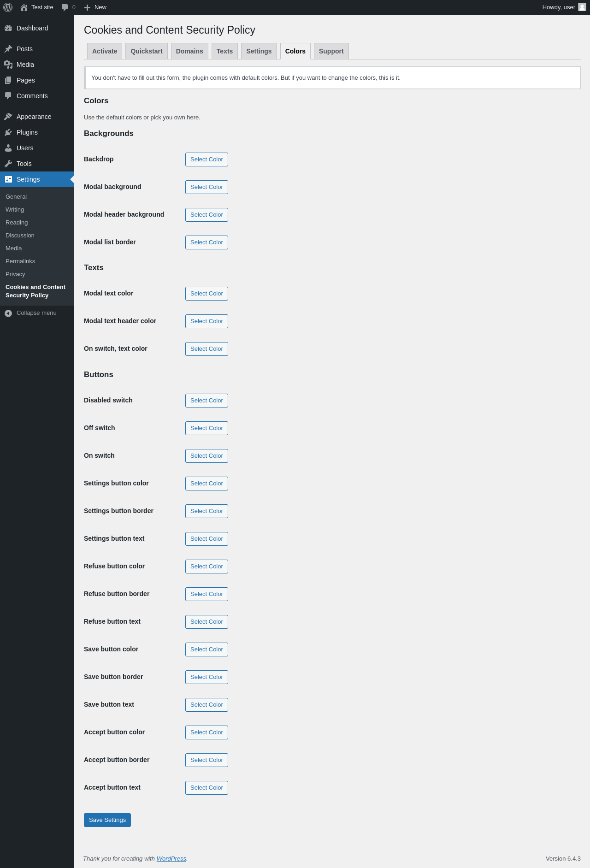Switch to the Domains tab
This screenshot has width=590, height=868.
(x=189, y=51)
